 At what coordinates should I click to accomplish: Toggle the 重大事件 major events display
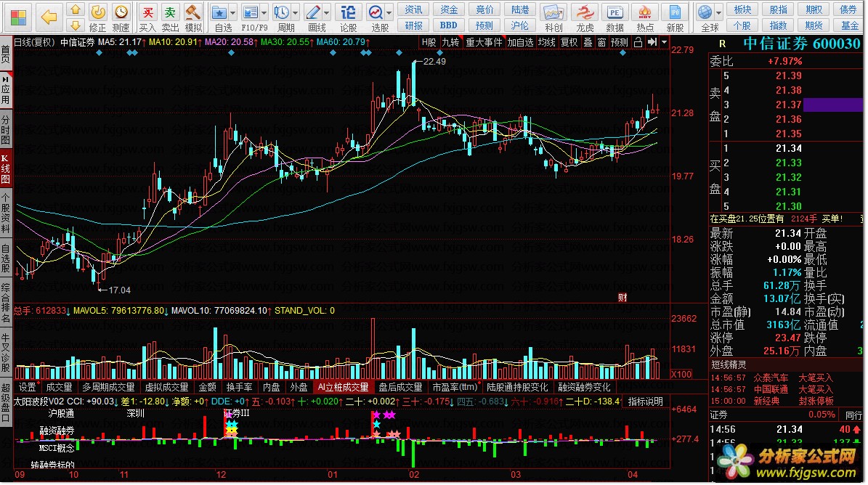click(484, 42)
